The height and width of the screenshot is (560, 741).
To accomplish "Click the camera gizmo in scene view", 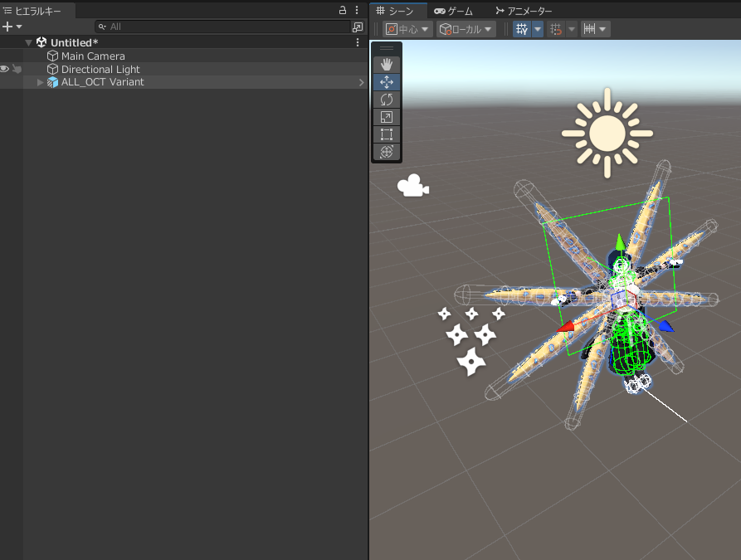I will (412, 187).
